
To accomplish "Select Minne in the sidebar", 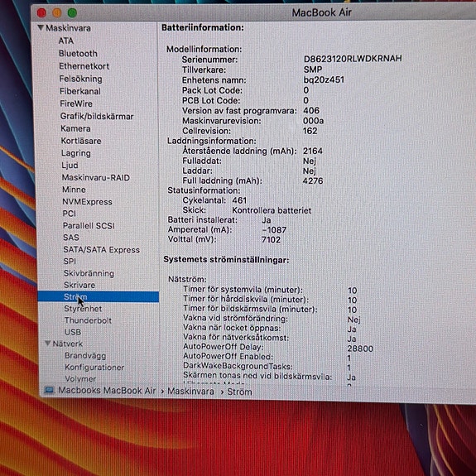I will coord(74,190).
